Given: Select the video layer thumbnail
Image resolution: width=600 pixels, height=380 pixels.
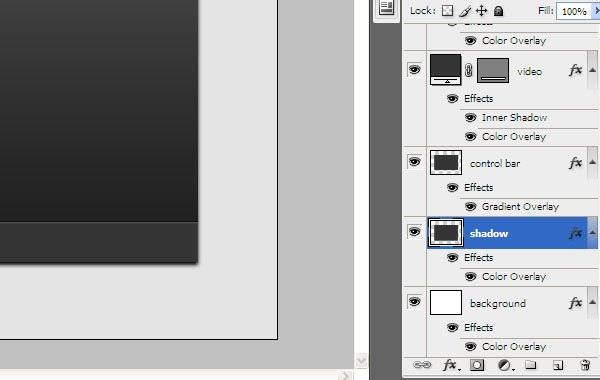Looking at the screenshot, I should pos(445,70).
